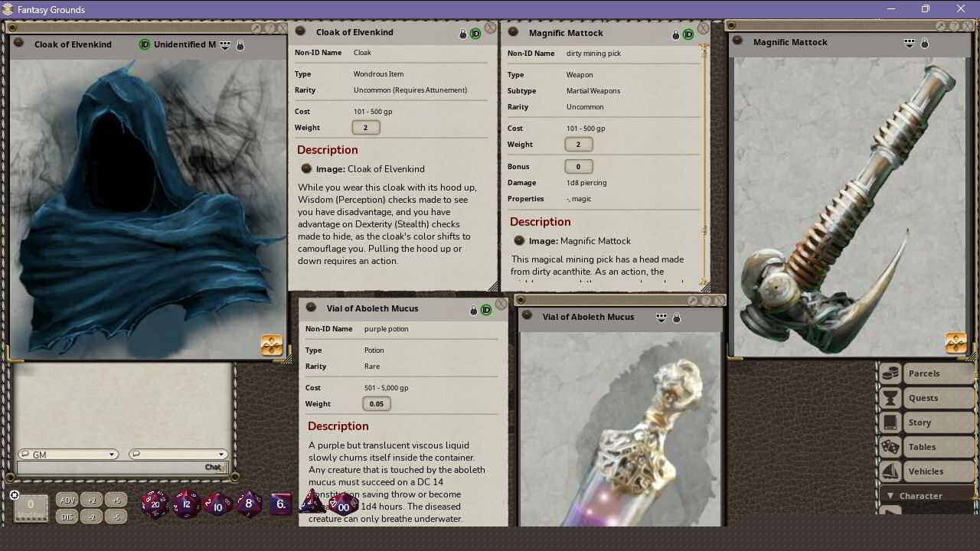
Task: Click Bonus field of Magnific Mattock
Action: pos(578,167)
